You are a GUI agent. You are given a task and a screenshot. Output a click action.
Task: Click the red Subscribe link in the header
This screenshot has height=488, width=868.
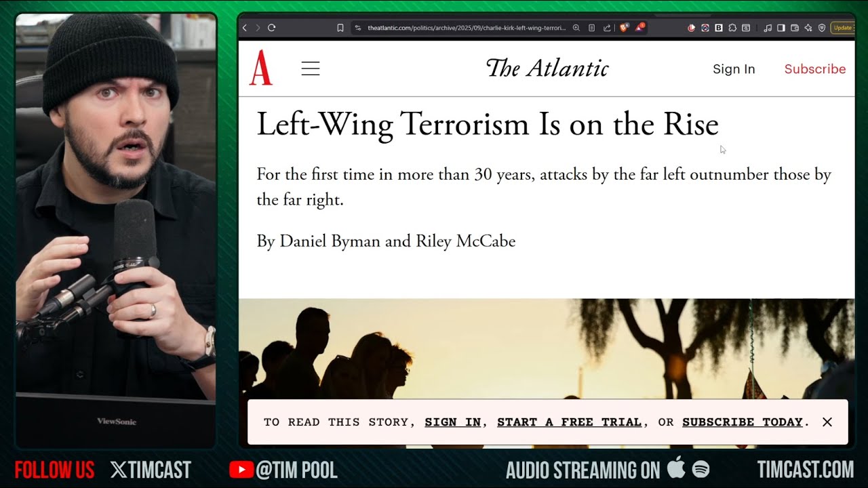click(815, 69)
